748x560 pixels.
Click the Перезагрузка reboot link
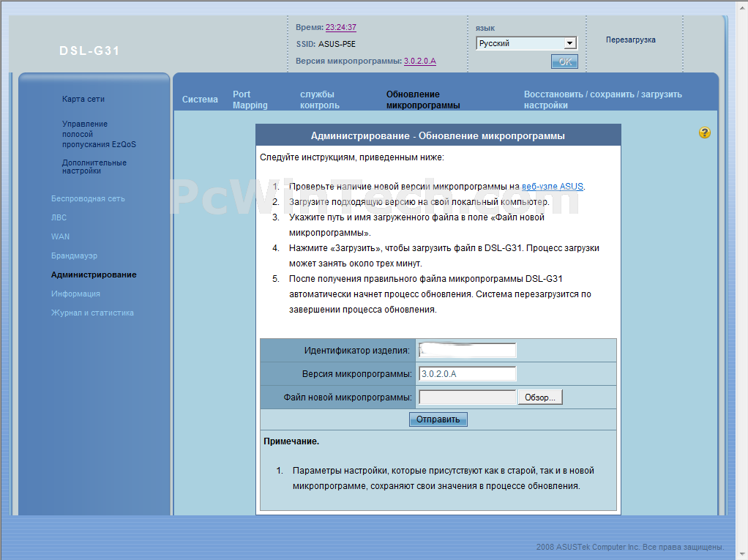[631, 40]
